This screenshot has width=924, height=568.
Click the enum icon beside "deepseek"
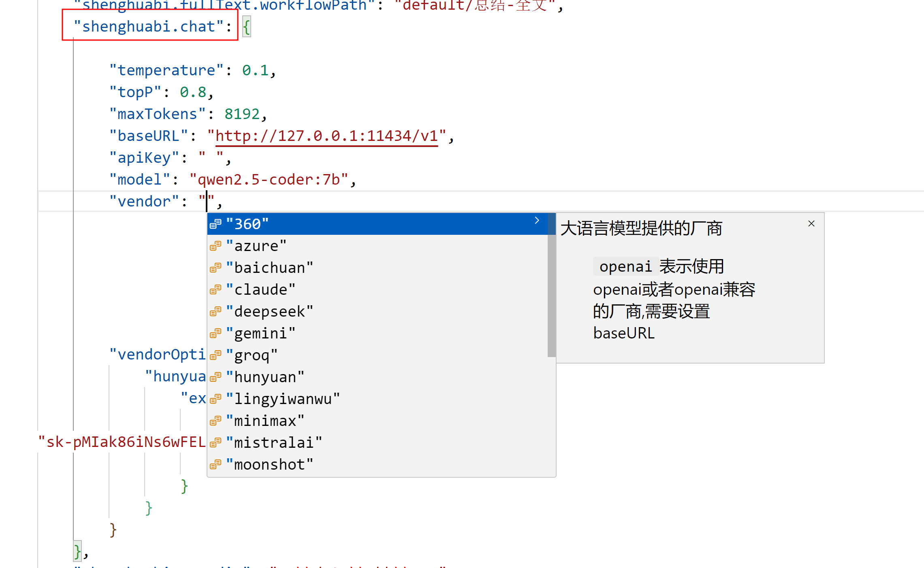(216, 312)
